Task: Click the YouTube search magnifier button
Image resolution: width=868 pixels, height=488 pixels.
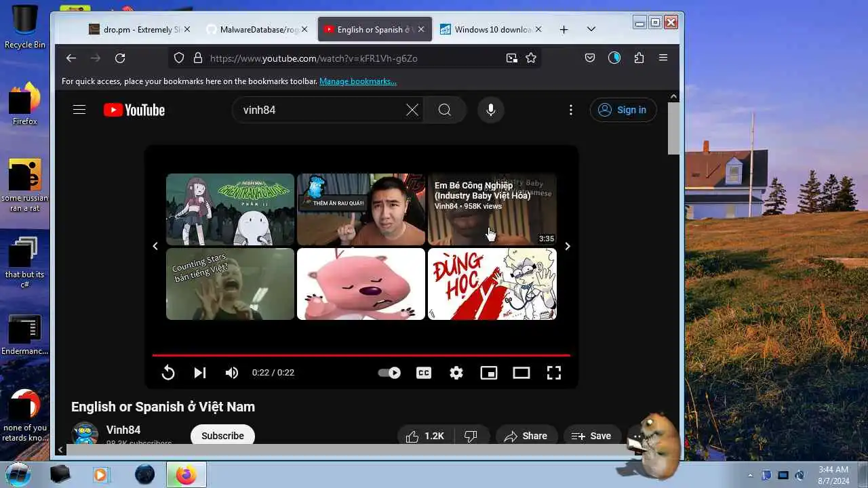Action: point(445,110)
